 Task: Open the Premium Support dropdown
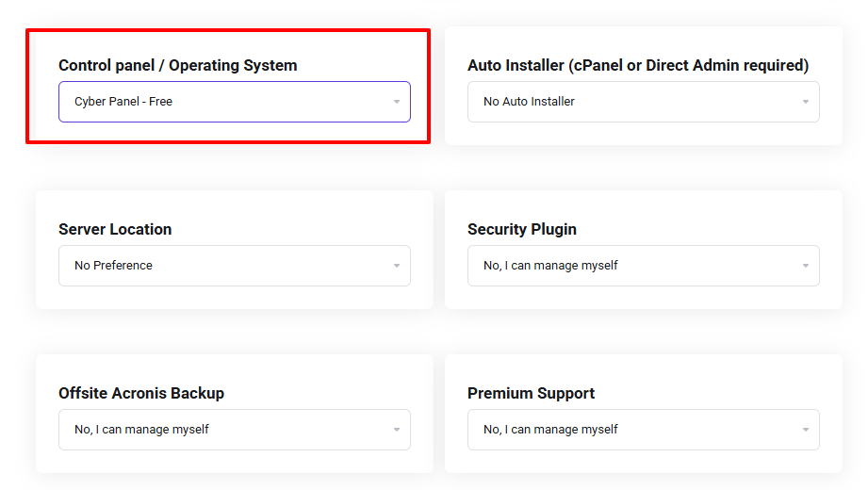(644, 430)
